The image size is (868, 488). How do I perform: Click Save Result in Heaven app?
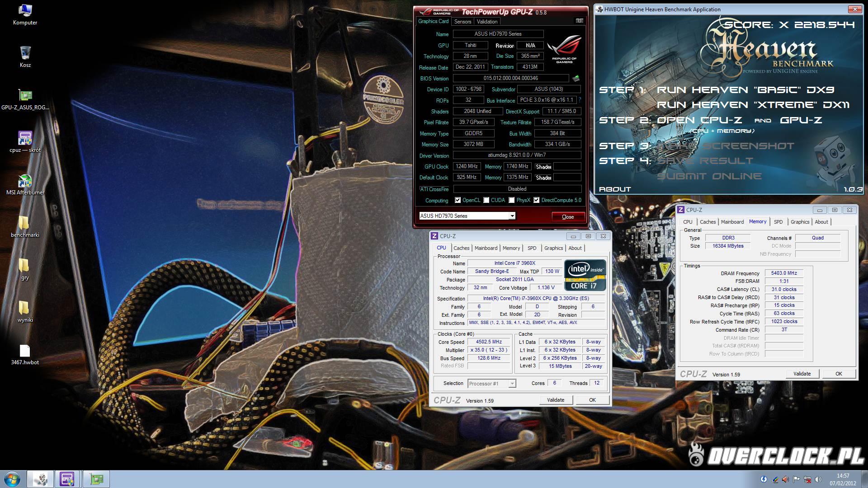coord(705,161)
